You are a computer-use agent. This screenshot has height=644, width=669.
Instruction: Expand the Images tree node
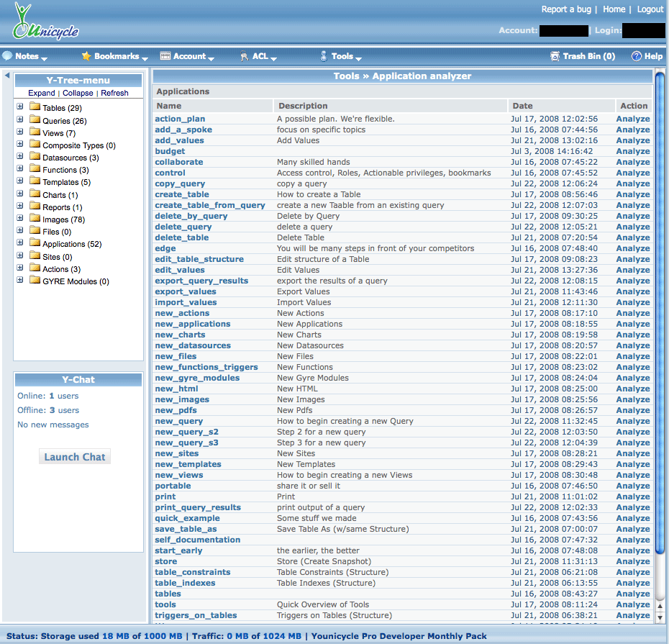pos(20,219)
